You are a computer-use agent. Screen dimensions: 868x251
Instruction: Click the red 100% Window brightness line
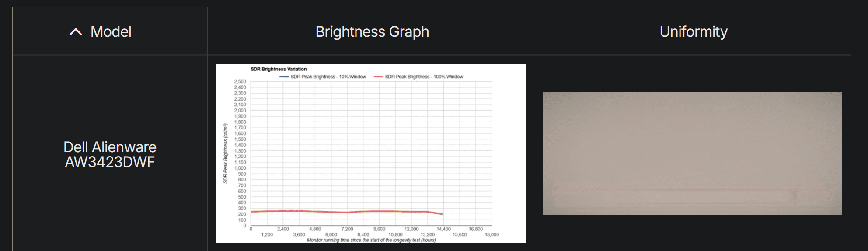(346, 212)
